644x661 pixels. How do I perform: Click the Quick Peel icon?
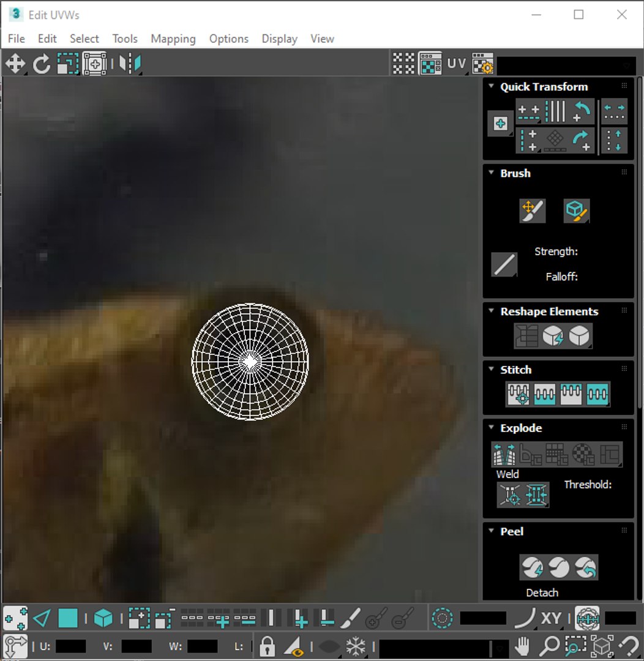point(532,567)
